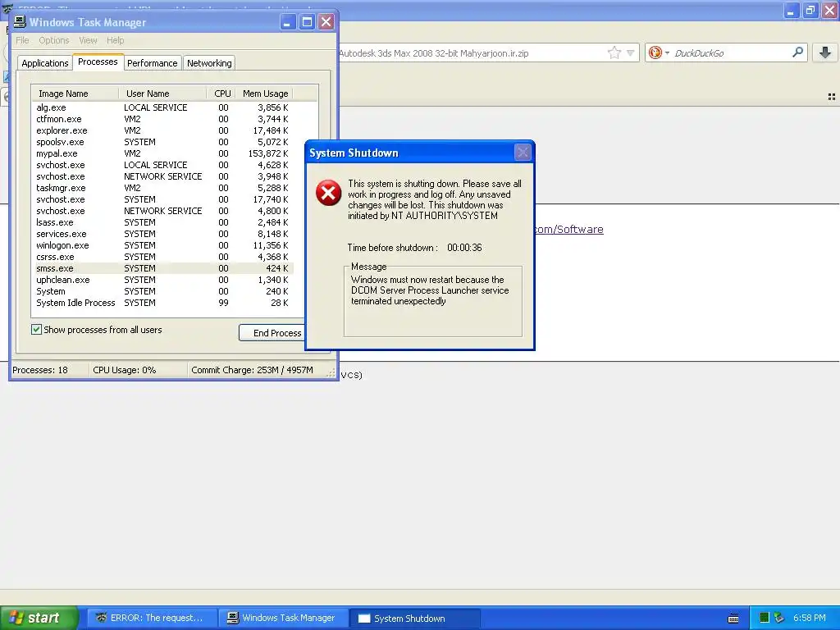Click the DuckDuckGo search engine icon
Screen dimensions: 840x630
[655, 52]
